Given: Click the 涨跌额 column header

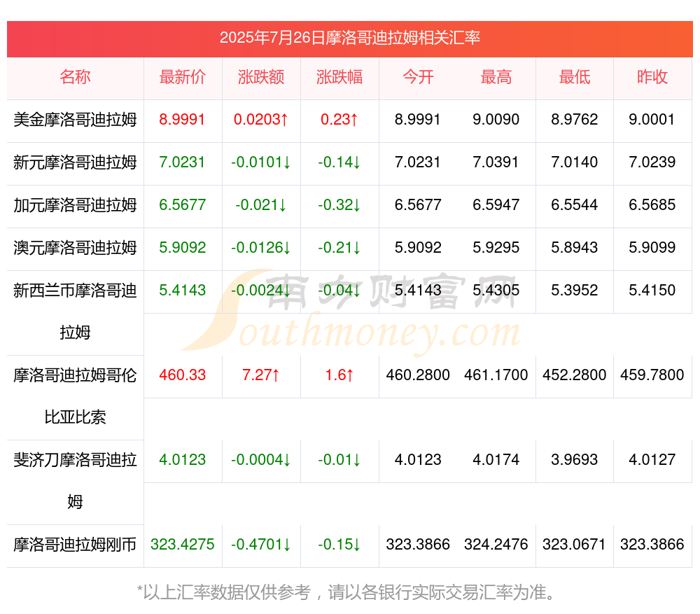Looking at the screenshot, I should [260, 77].
